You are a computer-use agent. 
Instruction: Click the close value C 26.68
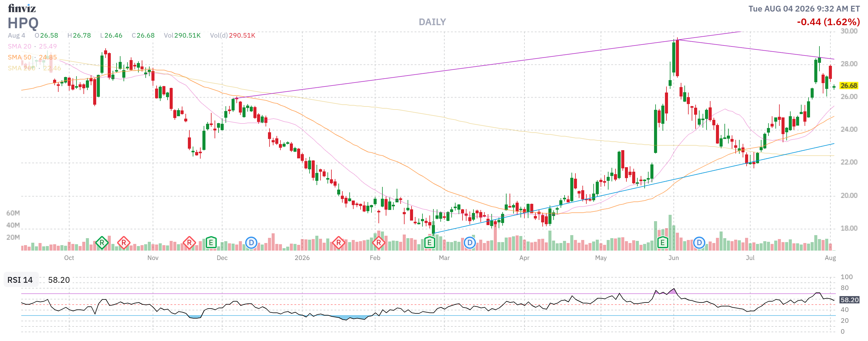pyautogui.click(x=143, y=35)
